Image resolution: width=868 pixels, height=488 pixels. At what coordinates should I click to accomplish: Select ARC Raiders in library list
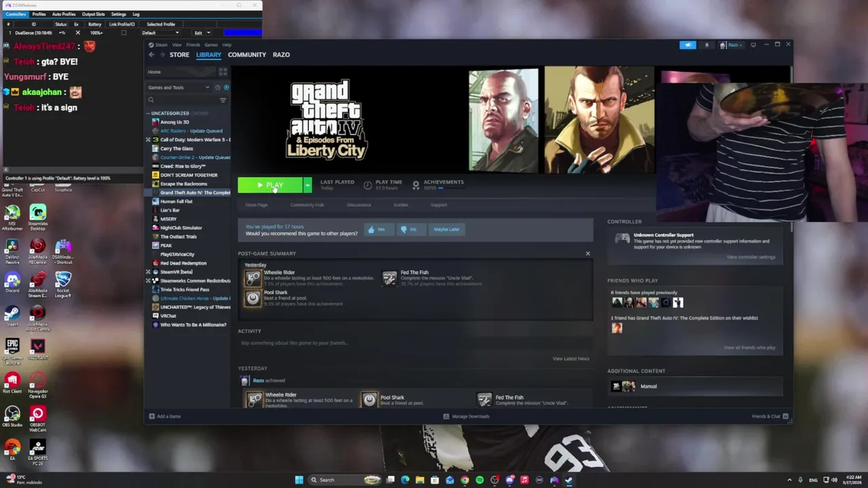[191, 131]
